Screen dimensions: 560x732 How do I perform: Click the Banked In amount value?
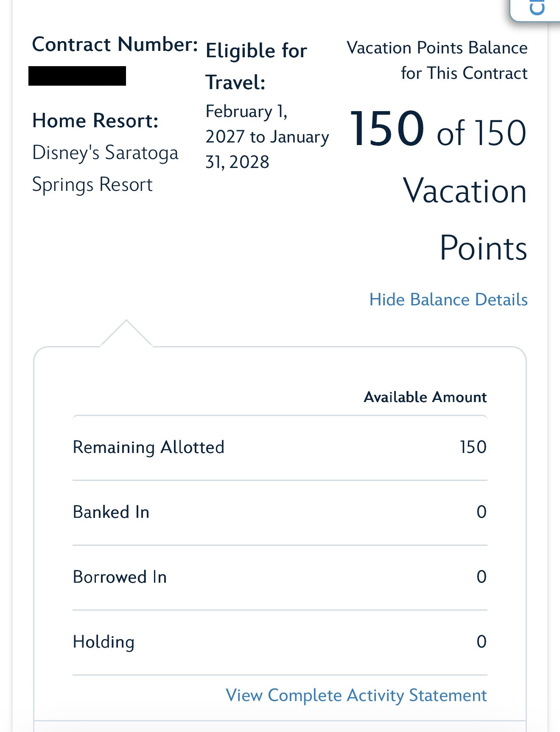click(x=481, y=512)
